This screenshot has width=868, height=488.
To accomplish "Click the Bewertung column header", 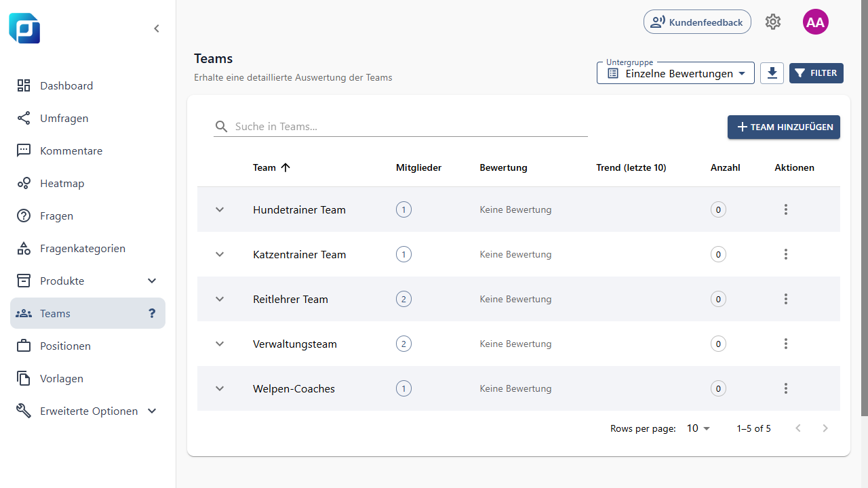I will point(503,167).
